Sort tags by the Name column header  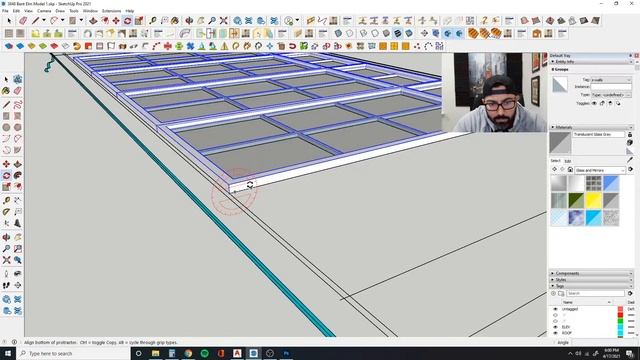click(x=586, y=302)
